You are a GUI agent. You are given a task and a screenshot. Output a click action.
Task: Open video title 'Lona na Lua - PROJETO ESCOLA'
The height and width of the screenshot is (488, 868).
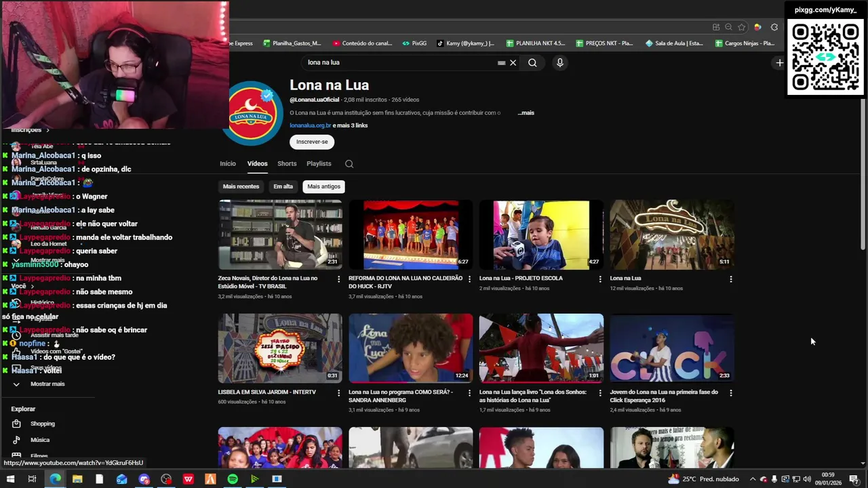(521, 278)
